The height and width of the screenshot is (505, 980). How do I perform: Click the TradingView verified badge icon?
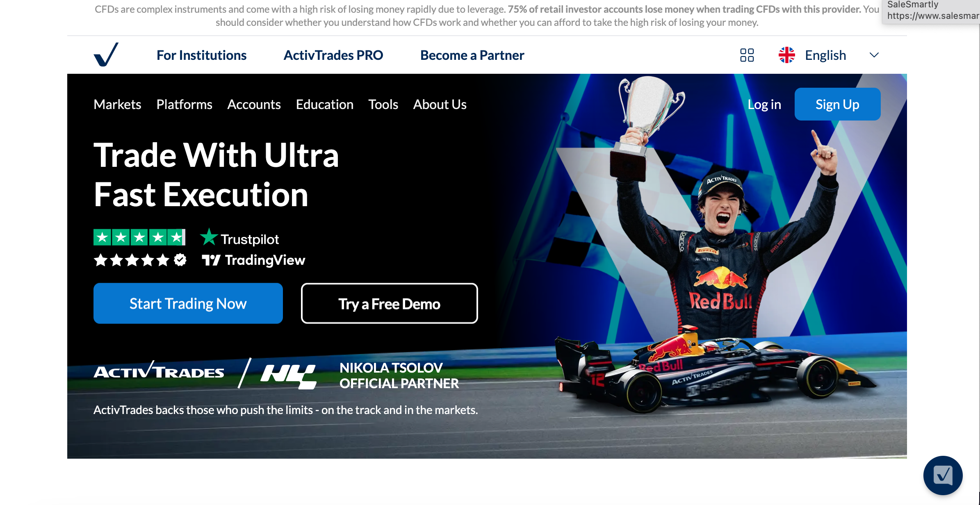[180, 259]
